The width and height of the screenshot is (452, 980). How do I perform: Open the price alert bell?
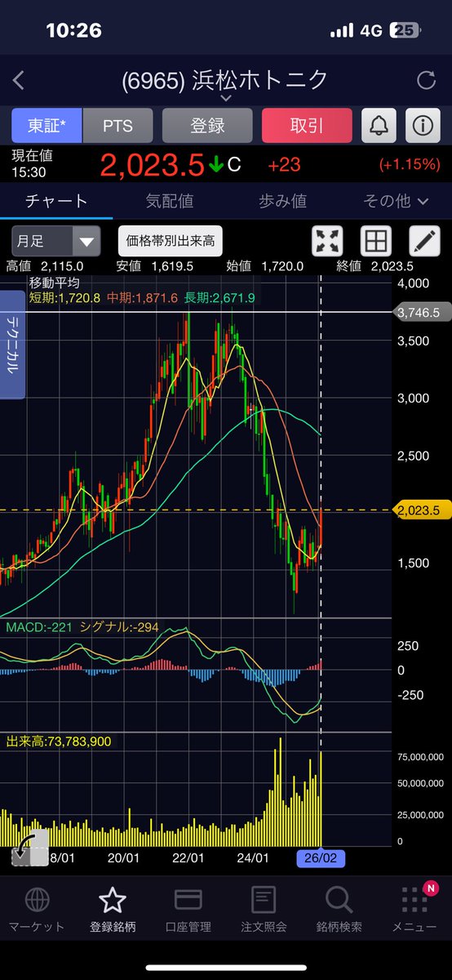(x=379, y=126)
